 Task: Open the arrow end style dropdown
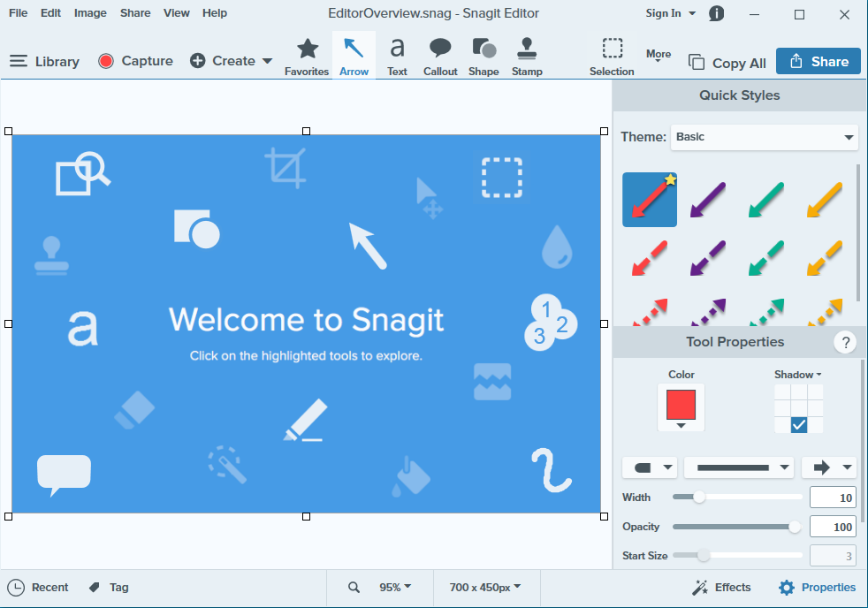tap(828, 467)
